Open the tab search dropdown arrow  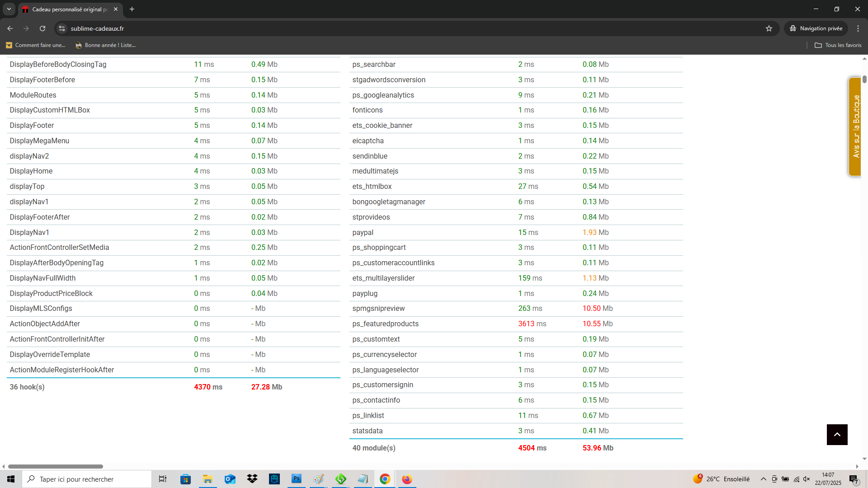point(9,9)
